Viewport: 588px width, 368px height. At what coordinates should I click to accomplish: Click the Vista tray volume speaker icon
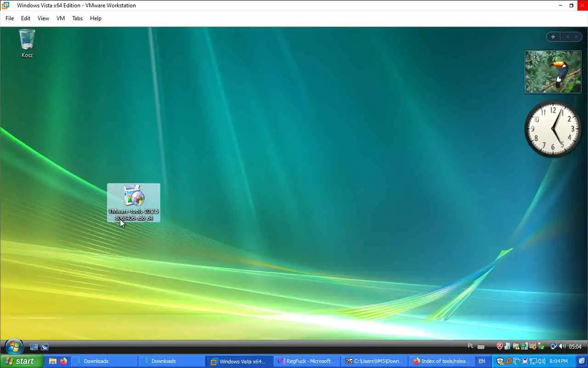coord(562,346)
